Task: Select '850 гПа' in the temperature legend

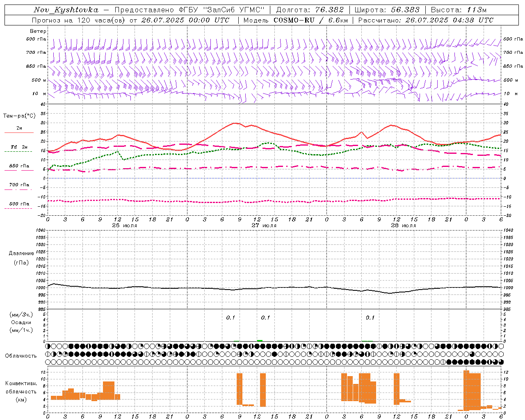Action: point(19,166)
